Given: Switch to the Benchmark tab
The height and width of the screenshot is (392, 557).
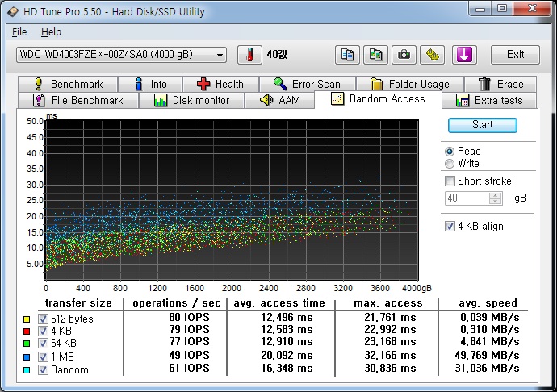Looking at the screenshot, I should (68, 84).
